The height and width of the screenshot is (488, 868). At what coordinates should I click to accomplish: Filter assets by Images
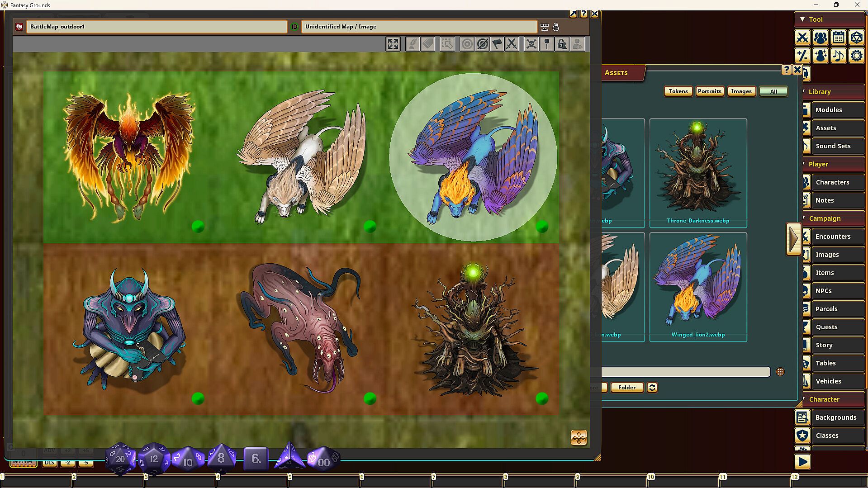pos(741,91)
